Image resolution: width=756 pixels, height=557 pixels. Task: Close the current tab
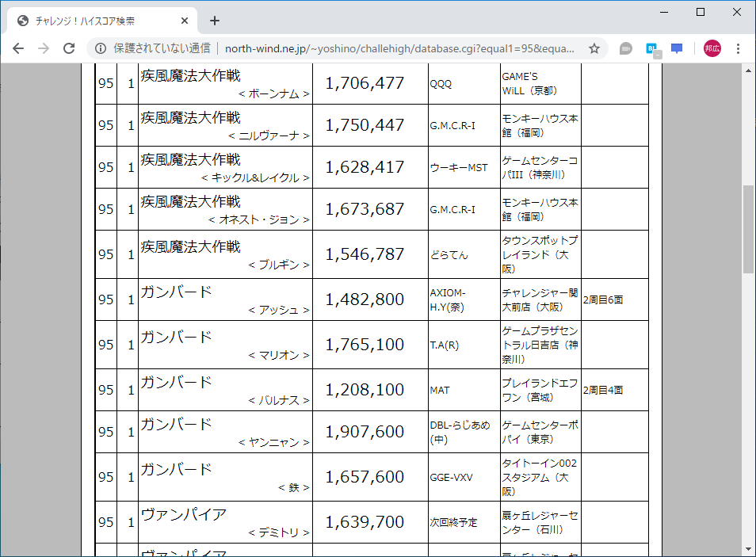tap(185, 20)
